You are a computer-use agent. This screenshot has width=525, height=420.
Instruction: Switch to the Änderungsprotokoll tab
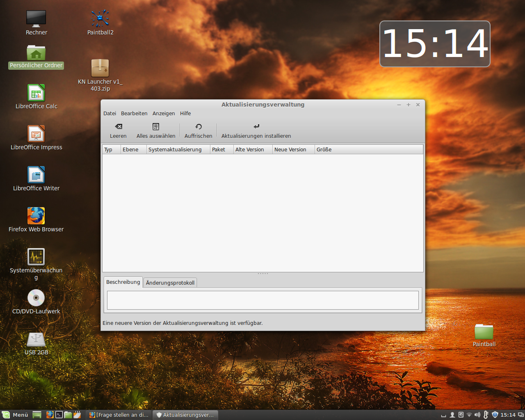tap(170, 283)
